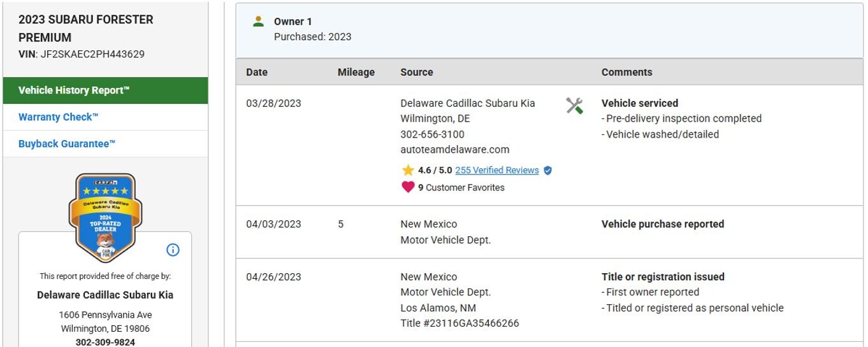Open the Vehicle History Report tab
The height and width of the screenshot is (347, 868).
pyautogui.click(x=74, y=90)
